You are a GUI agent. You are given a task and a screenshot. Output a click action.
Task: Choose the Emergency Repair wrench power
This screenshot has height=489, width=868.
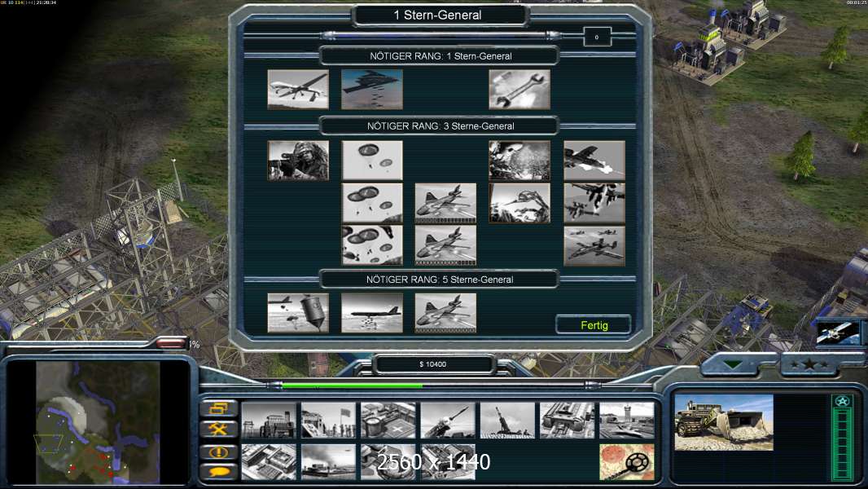519,89
